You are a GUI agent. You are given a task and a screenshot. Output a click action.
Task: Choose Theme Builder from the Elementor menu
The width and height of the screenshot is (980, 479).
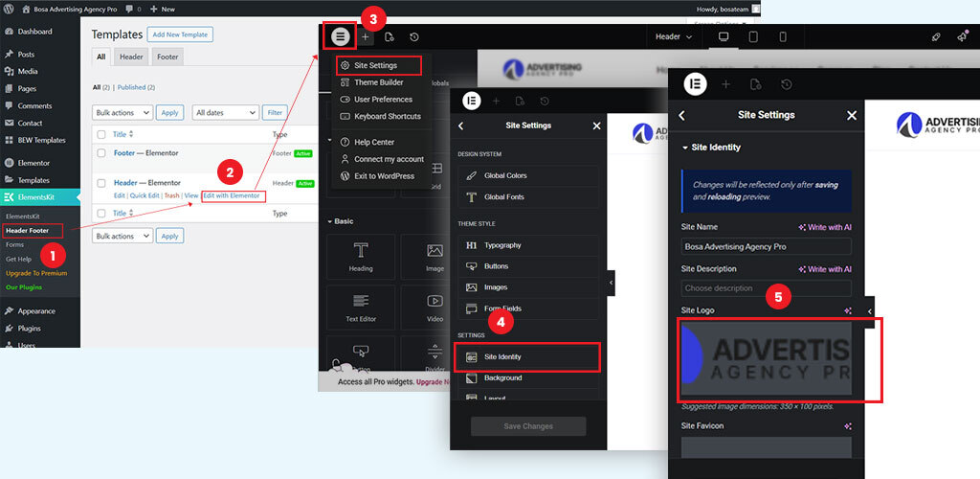click(379, 82)
